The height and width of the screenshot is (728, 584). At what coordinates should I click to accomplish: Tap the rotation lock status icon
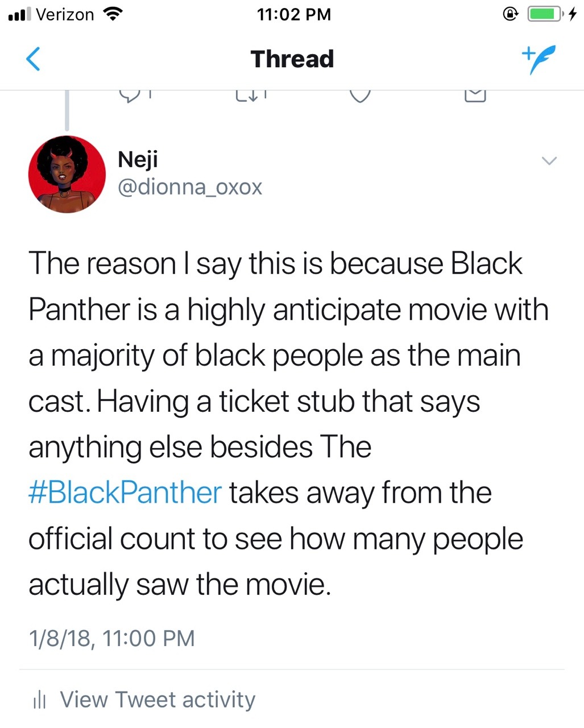[510, 14]
